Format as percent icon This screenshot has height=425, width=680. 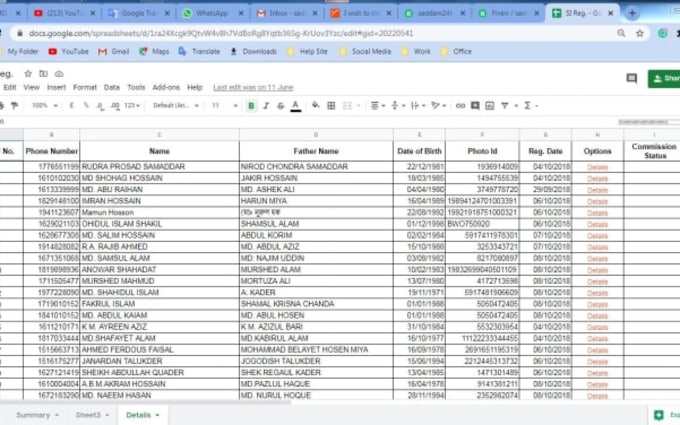(86, 105)
